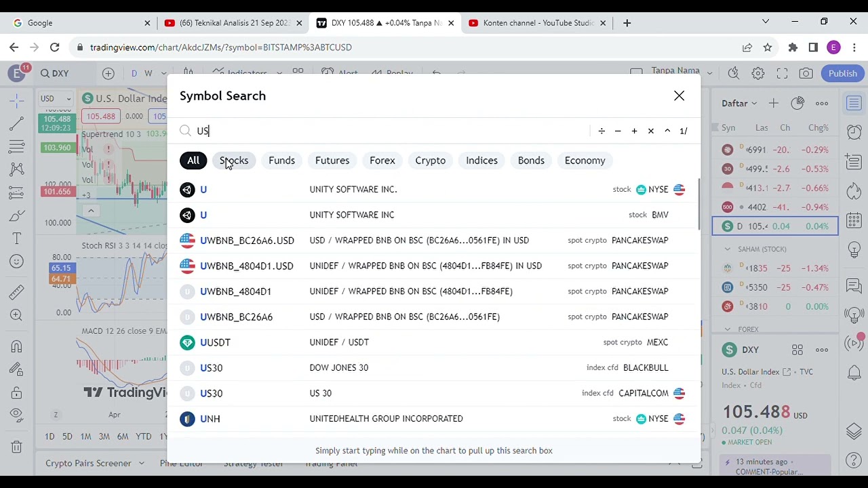Pick US30 Dow Jones 30 Blackbull result
The width and height of the screenshot is (868, 488).
(x=434, y=367)
